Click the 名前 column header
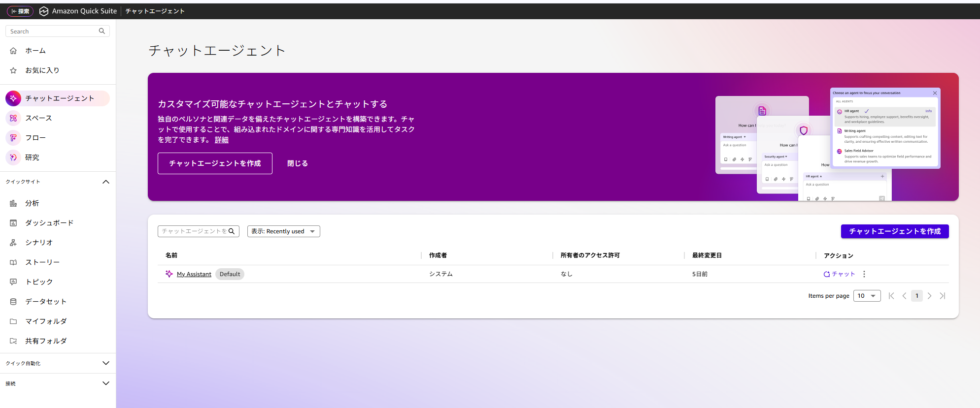The width and height of the screenshot is (980, 408). [171, 255]
